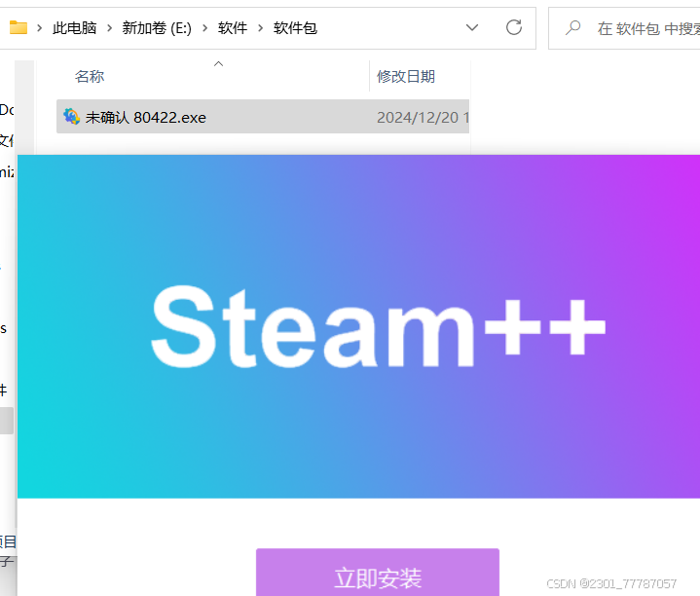Sort files by the 修改日期 column
700x596 pixels.
(406, 76)
